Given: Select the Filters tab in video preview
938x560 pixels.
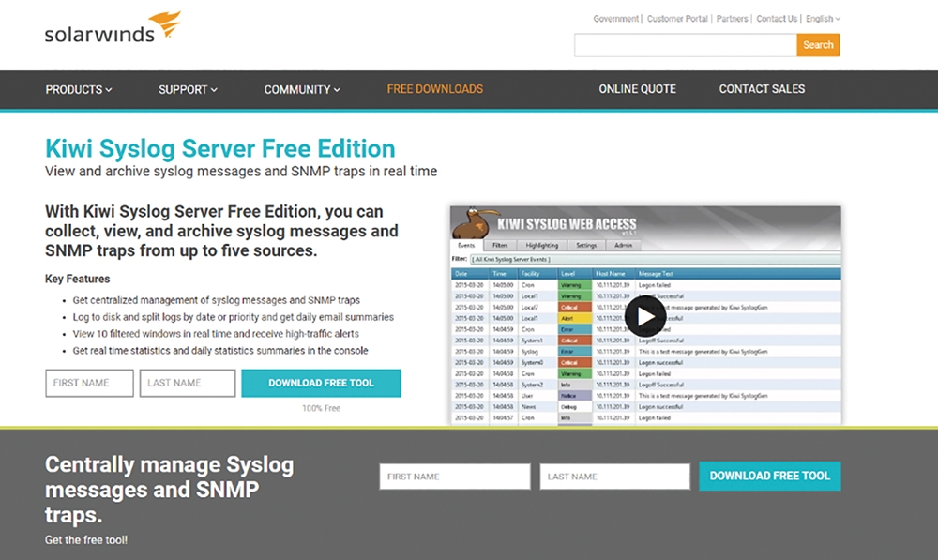Looking at the screenshot, I should [x=500, y=246].
